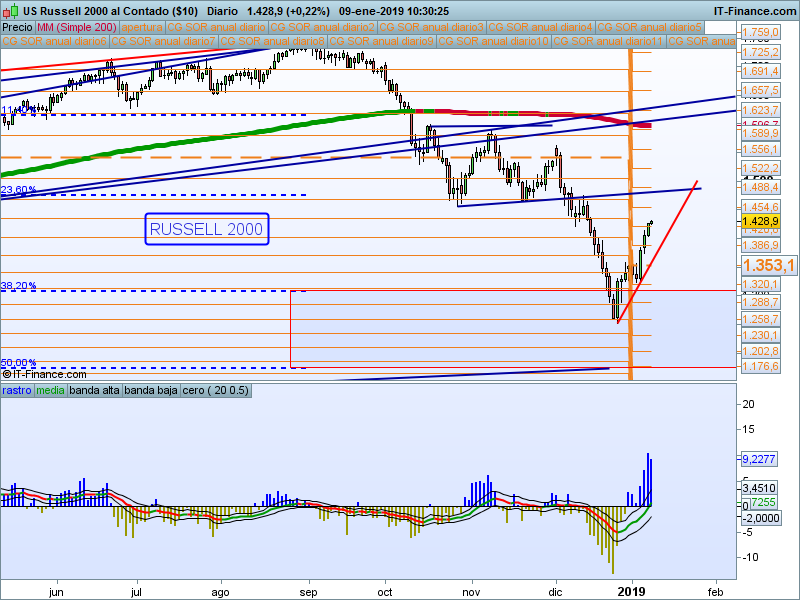
Task: Click the 1.623,7 price level label
Action: click(760, 110)
